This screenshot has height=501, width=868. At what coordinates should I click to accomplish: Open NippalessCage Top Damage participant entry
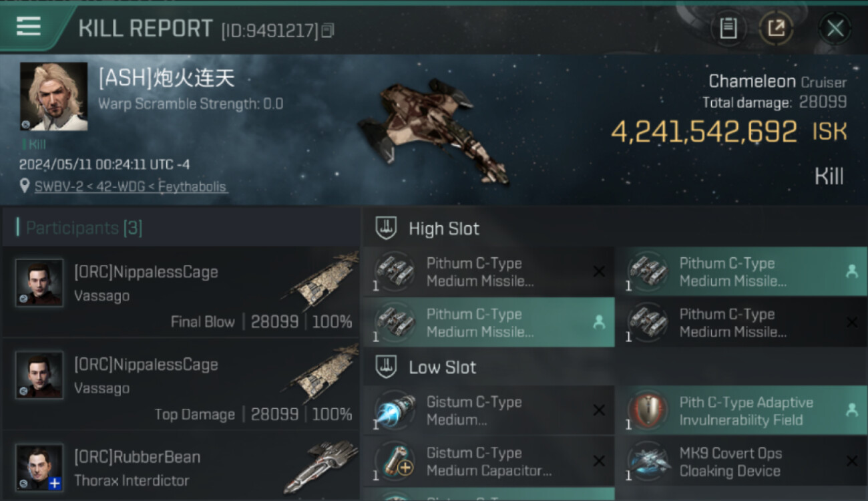coord(182,384)
